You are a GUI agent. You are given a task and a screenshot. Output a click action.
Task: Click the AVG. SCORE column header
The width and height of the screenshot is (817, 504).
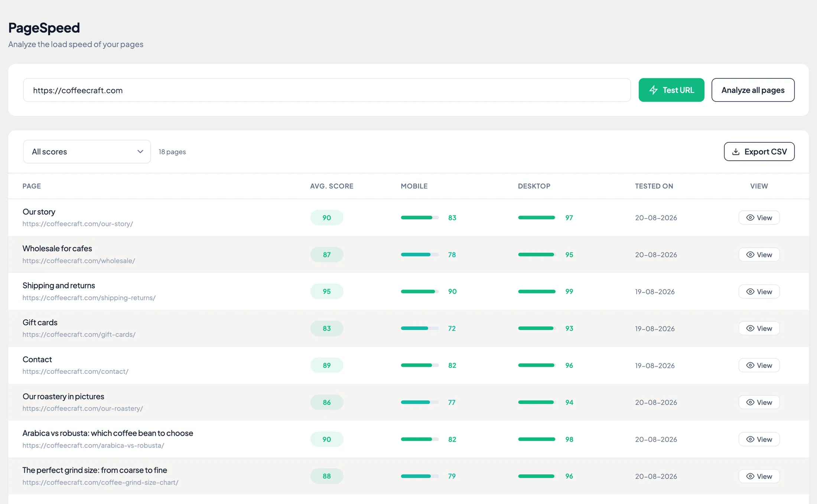tap(332, 186)
